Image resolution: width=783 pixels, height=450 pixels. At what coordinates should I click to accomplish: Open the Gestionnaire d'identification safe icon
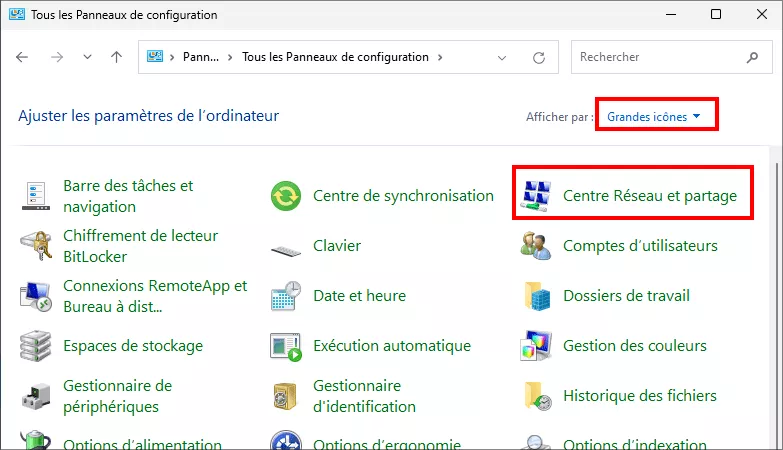click(285, 396)
